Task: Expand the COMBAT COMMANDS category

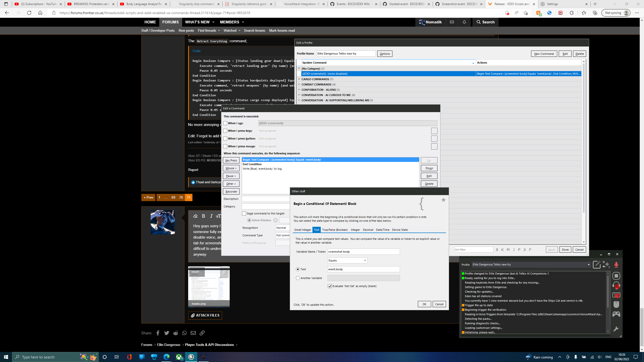Action: 299,84
